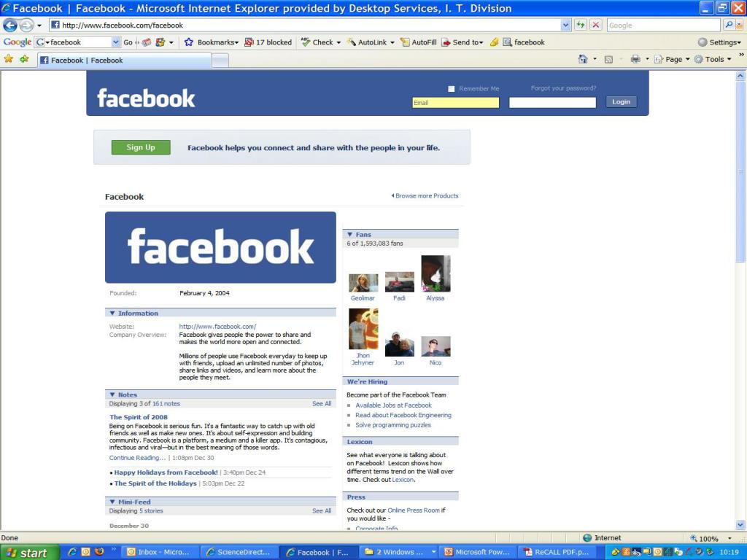Click the Google search box in IE
Image resolution: width=747 pixels, height=560 pixels.
(x=664, y=26)
